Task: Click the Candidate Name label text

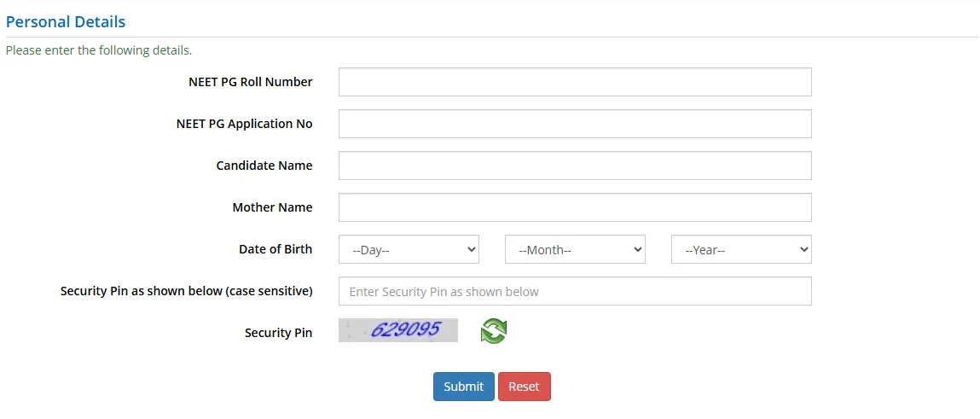Action: coord(264,166)
